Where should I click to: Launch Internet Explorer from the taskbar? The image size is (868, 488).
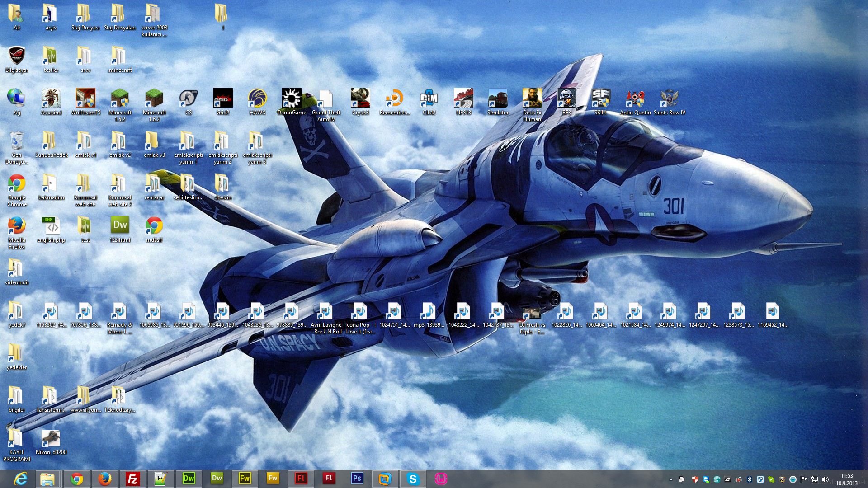(20, 479)
